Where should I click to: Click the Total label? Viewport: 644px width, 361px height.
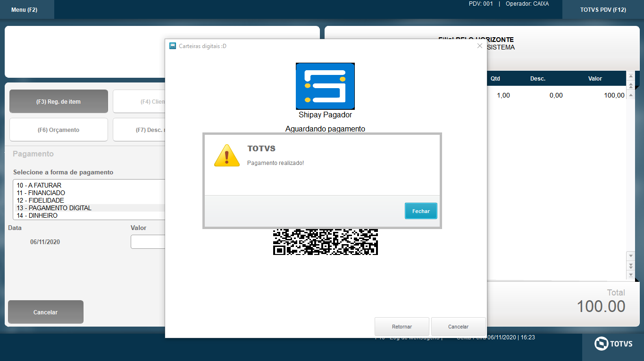(x=616, y=292)
